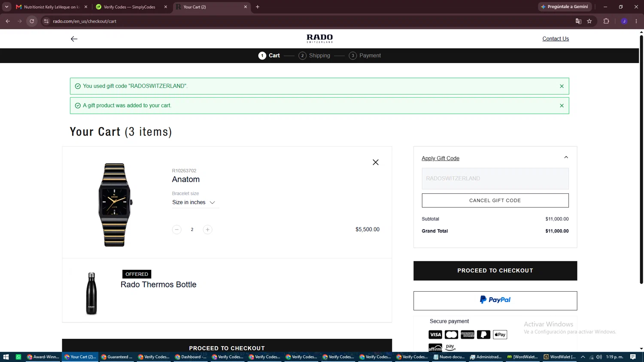Switch to the Guaranteed... taskbar window
The height and width of the screenshot is (362, 644).
coord(117,357)
